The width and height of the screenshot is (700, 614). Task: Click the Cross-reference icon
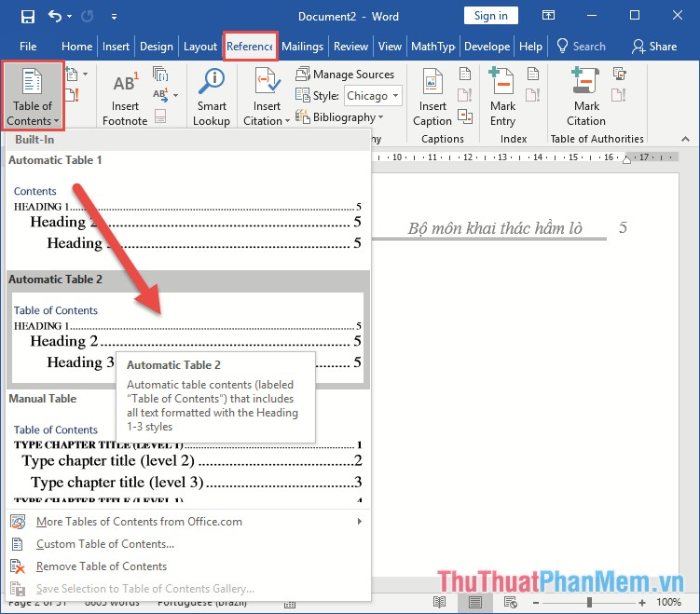click(465, 116)
